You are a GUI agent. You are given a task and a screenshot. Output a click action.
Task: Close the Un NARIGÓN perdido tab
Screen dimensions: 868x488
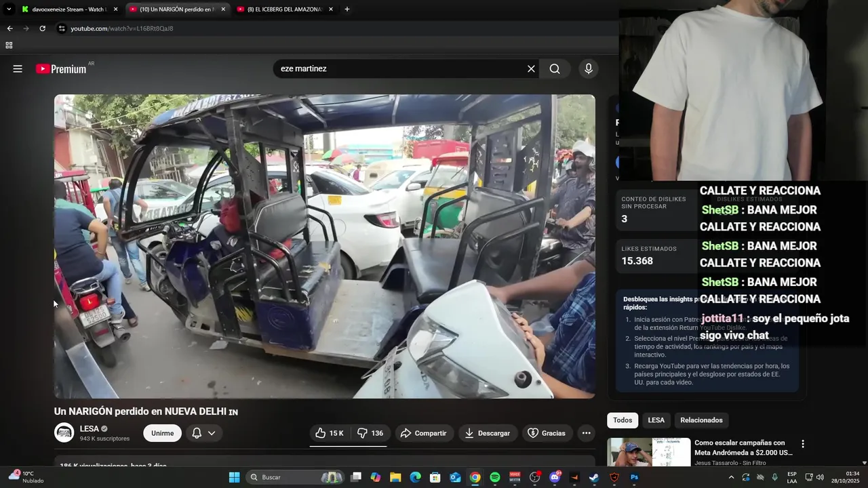click(x=223, y=9)
